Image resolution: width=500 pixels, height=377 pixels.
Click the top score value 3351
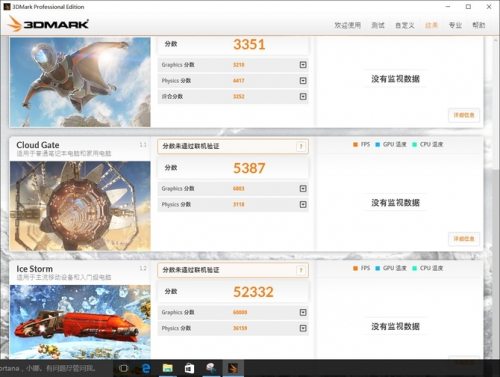(249, 44)
